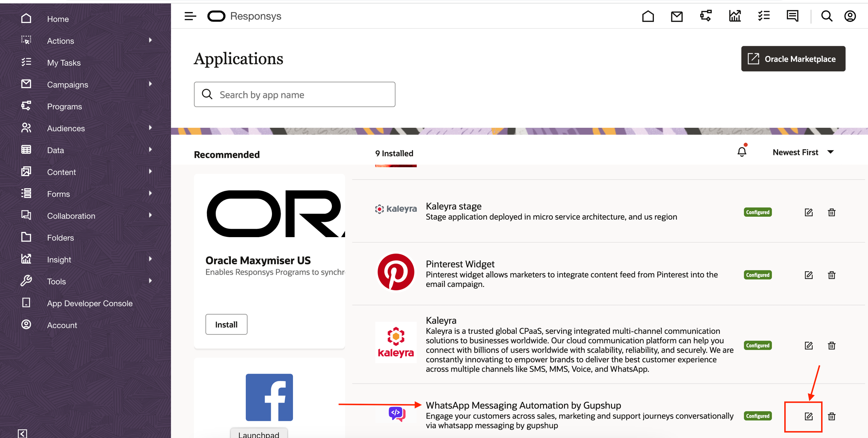
Task: Toggle the hamburger navigation menu
Action: coord(190,16)
